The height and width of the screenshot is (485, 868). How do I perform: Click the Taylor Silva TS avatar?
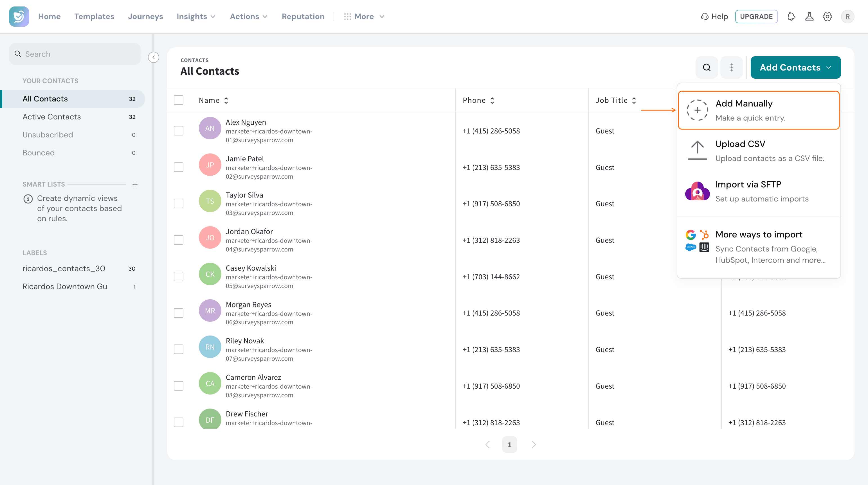click(x=210, y=201)
